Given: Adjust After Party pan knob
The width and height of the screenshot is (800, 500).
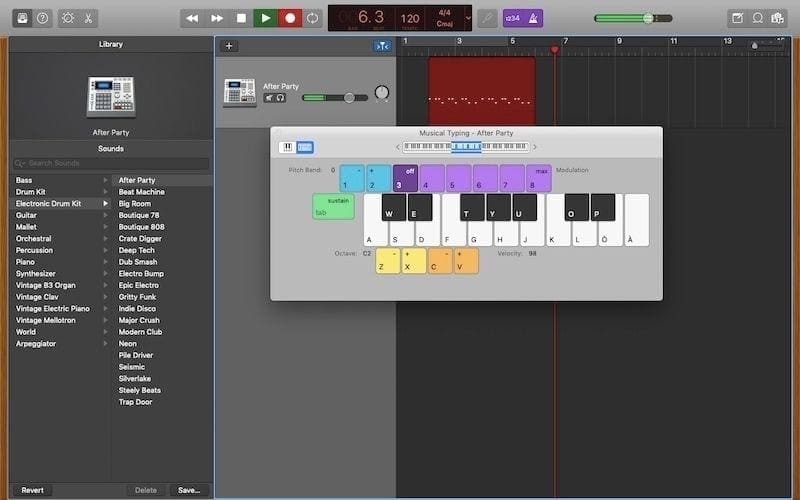Looking at the screenshot, I should point(382,93).
